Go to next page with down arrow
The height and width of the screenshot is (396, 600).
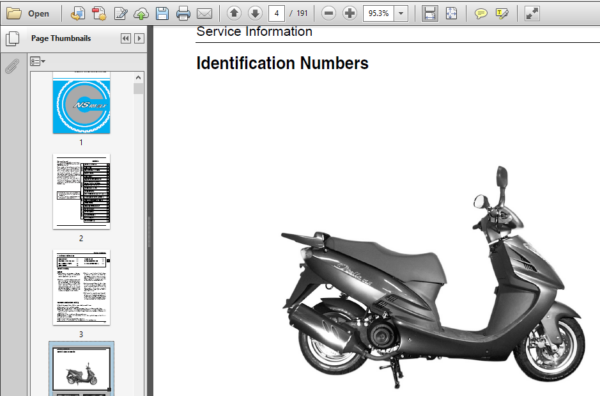[x=255, y=13]
